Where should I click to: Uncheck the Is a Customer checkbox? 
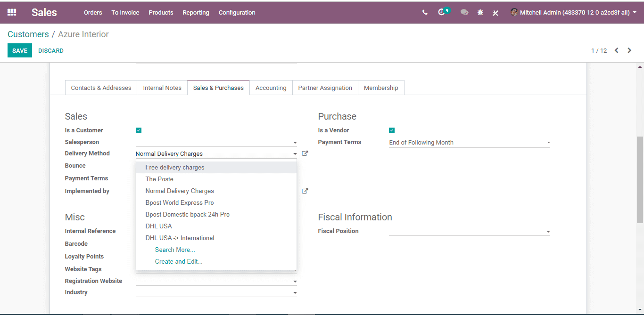click(139, 130)
